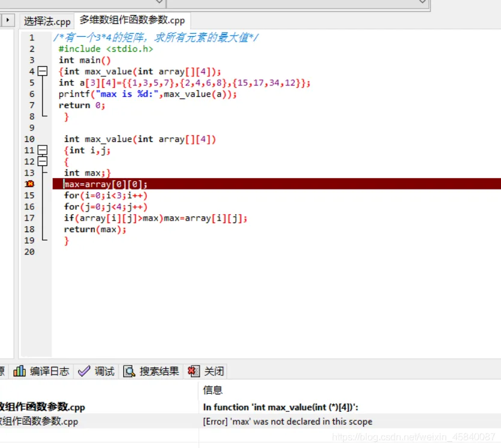Open the 编译日志 compile log tab
Screen dimensions: 501x448
(41, 371)
